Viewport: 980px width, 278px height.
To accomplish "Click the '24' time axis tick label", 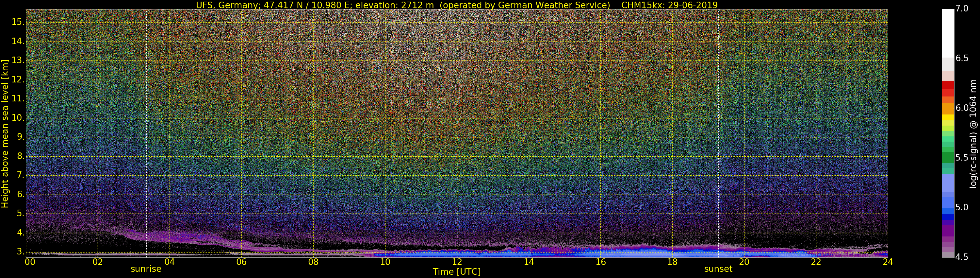I will (888, 262).
